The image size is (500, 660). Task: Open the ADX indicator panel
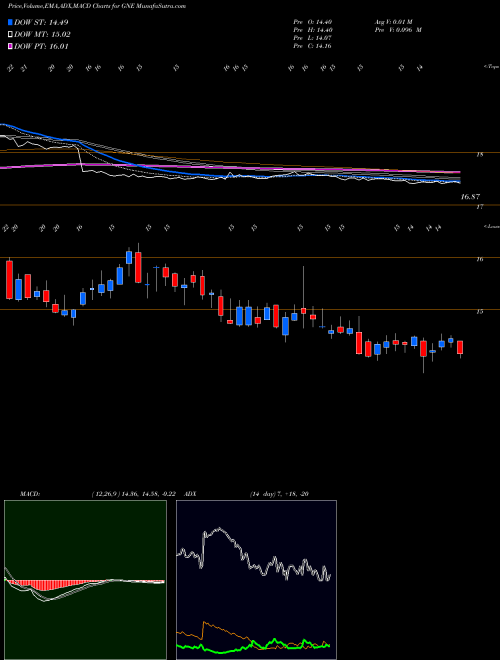click(x=256, y=580)
